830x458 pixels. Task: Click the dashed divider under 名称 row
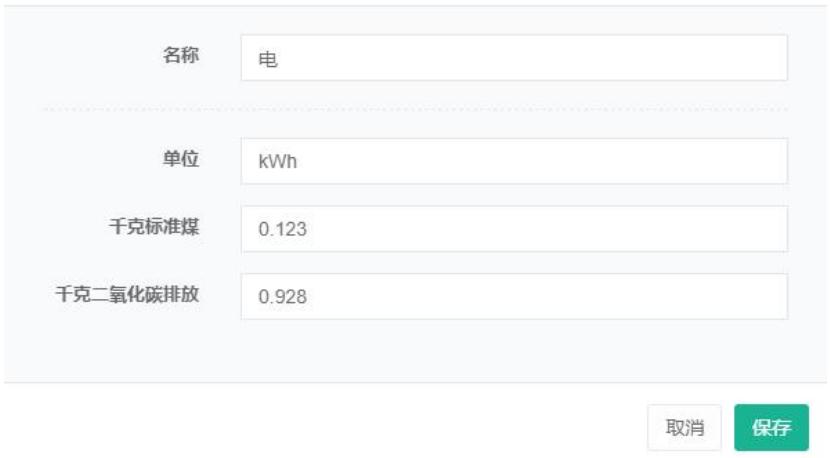point(414,108)
